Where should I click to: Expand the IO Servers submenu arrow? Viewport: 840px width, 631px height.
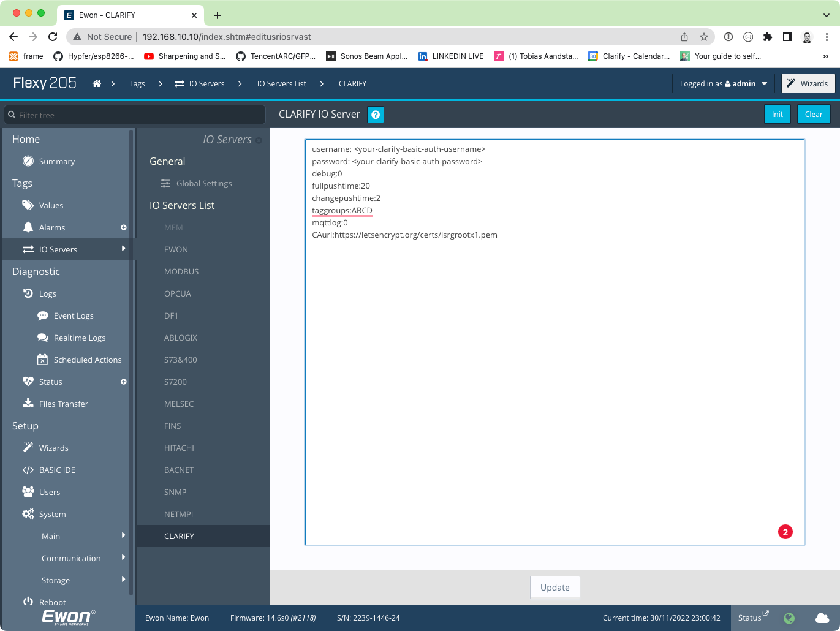coord(124,248)
